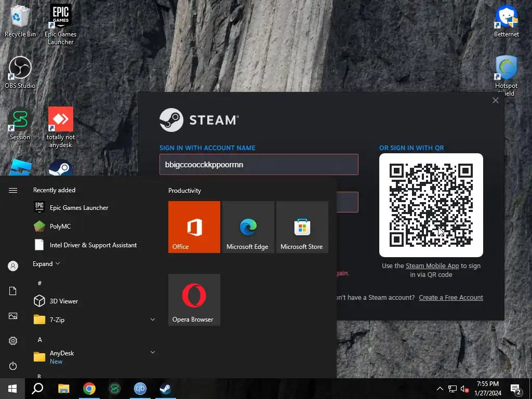Open Epic Games Launcher in Recently added

pos(95,208)
